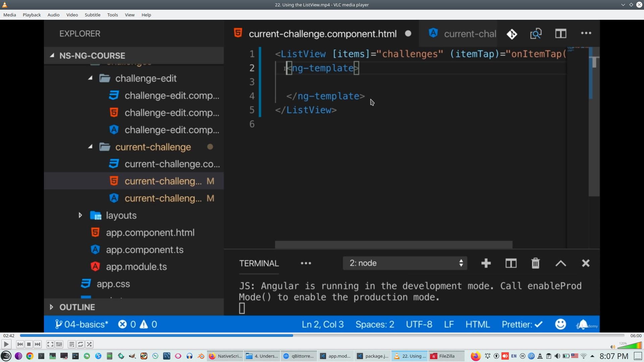This screenshot has height=362, width=644.
Task: Open the Playback menu
Action: pos(32,15)
